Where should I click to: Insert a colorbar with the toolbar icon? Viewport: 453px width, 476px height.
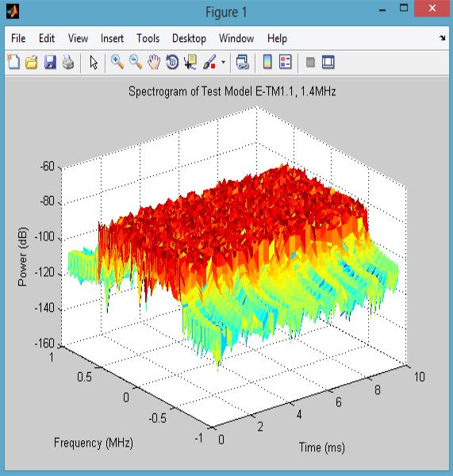click(x=267, y=62)
